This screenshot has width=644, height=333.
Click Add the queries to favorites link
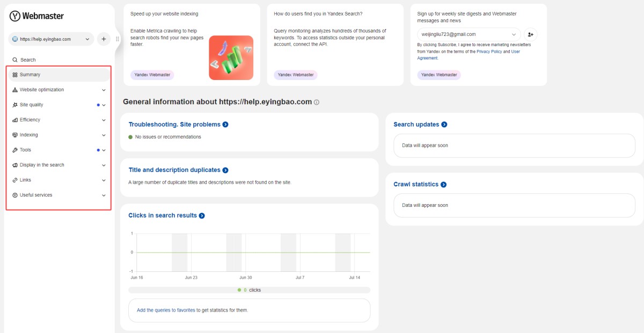166,310
